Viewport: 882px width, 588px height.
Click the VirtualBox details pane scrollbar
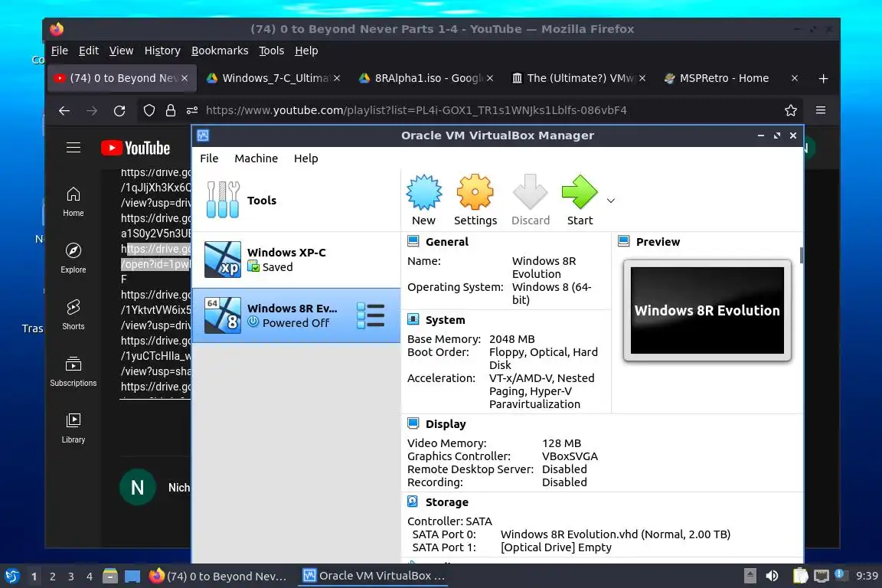click(x=801, y=255)
